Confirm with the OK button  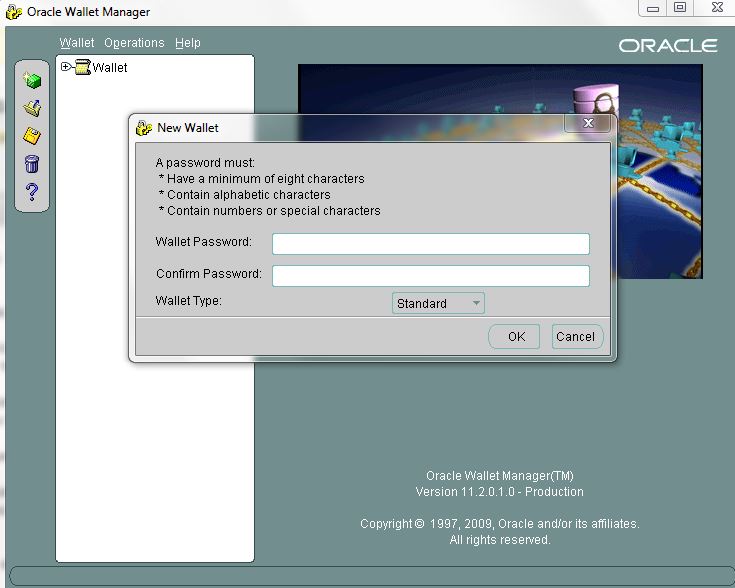point(514,336)
